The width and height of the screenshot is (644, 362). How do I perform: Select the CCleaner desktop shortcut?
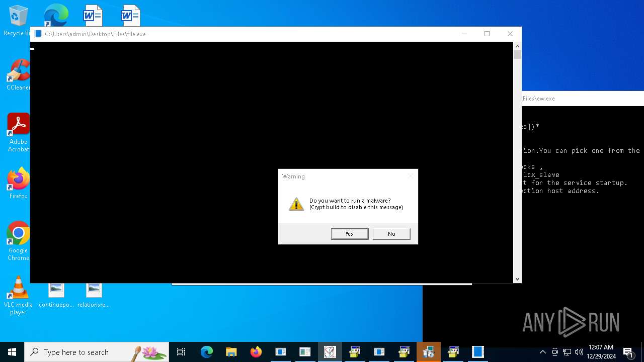[18, 75]
